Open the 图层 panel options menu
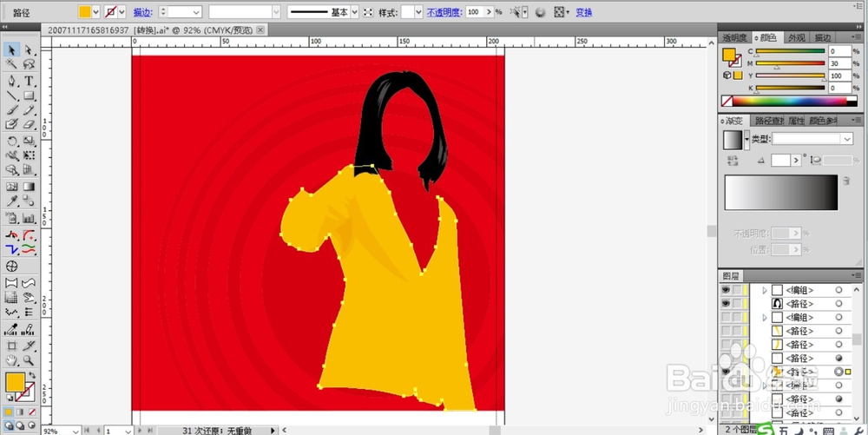The image size is (868, 435). tap(857, 275)
